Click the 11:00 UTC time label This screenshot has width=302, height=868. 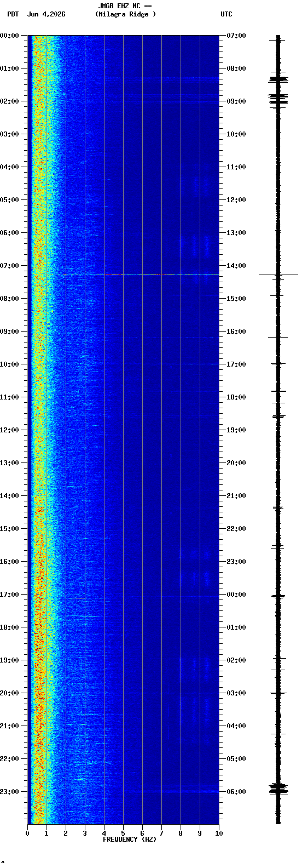coord(236,167)
